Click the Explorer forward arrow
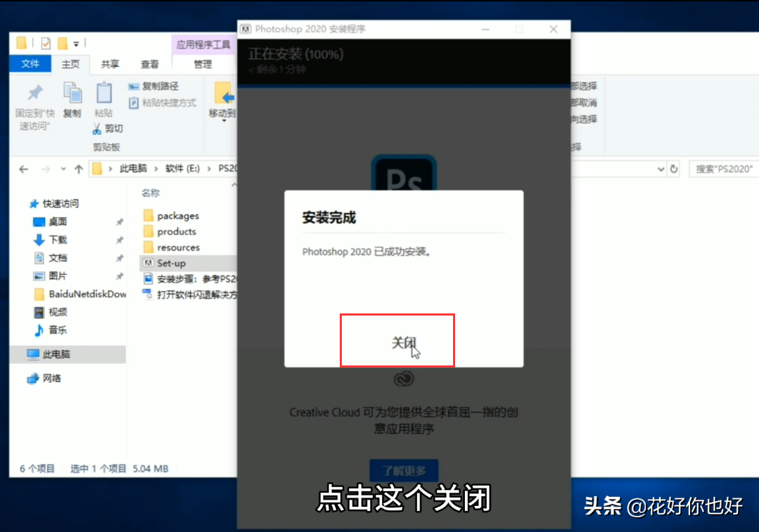759x532 pixels. click(46, 169)
